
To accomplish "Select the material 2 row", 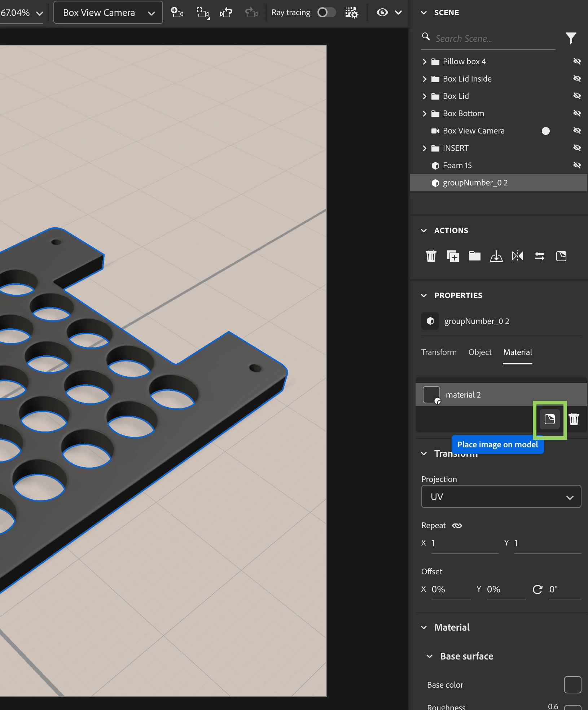I will [501, 395].
